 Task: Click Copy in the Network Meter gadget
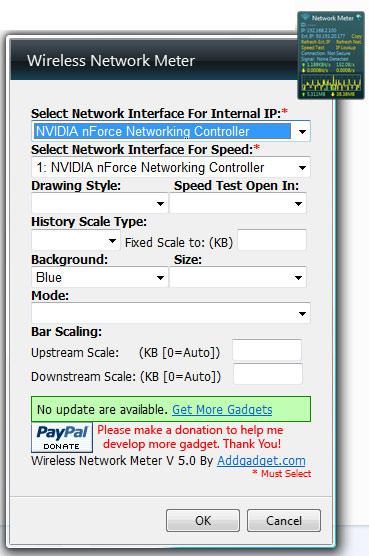tap(357, 36)
